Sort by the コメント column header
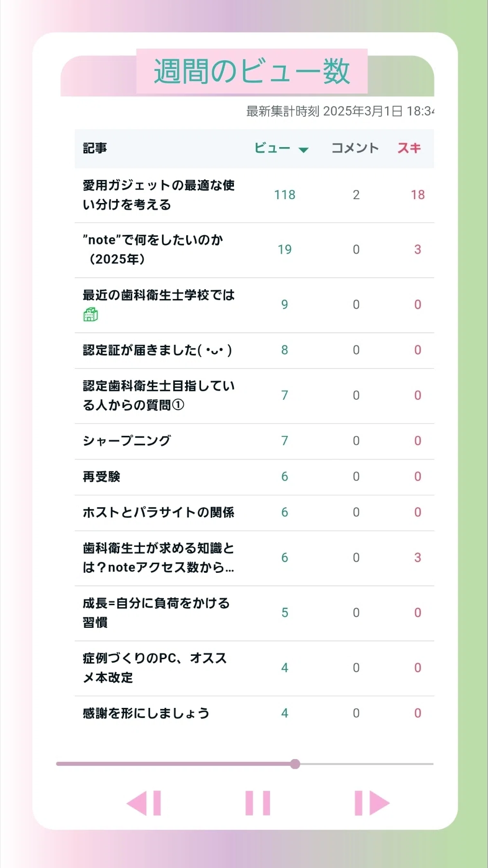Image resolution: width=488 pixels, height=868 pixels. (355, 148)
